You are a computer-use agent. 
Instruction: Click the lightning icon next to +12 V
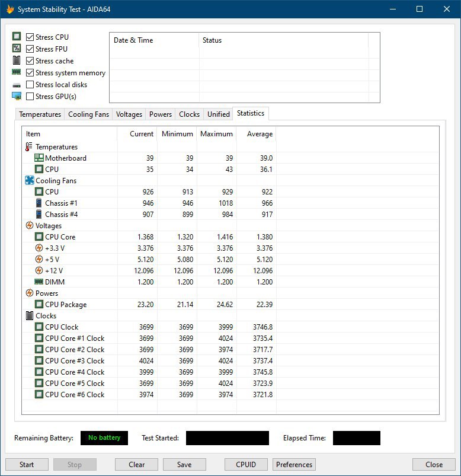[x=39, y=270]
